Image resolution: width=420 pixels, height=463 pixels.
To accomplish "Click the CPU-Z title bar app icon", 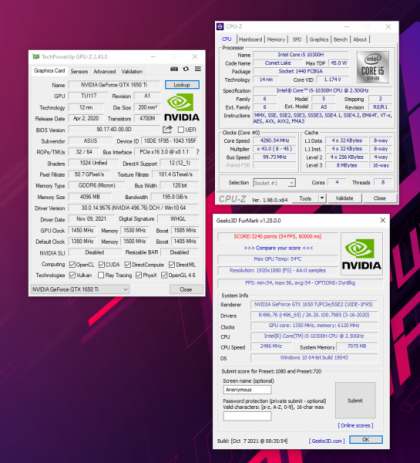I will coord(220,26).
